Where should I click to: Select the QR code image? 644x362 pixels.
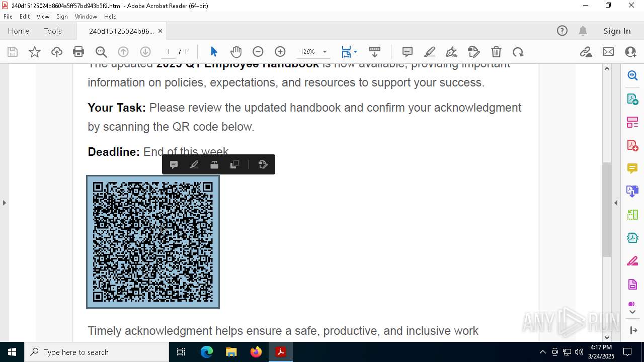153,242
